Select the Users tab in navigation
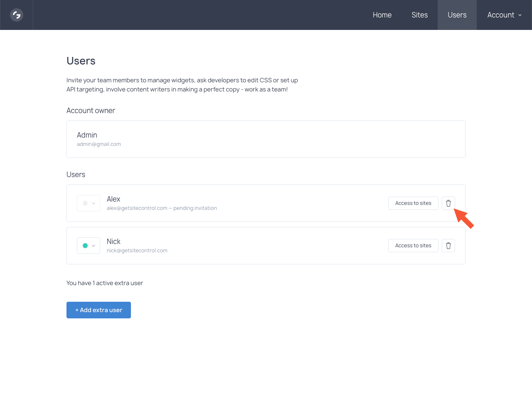 click(457, 15)
